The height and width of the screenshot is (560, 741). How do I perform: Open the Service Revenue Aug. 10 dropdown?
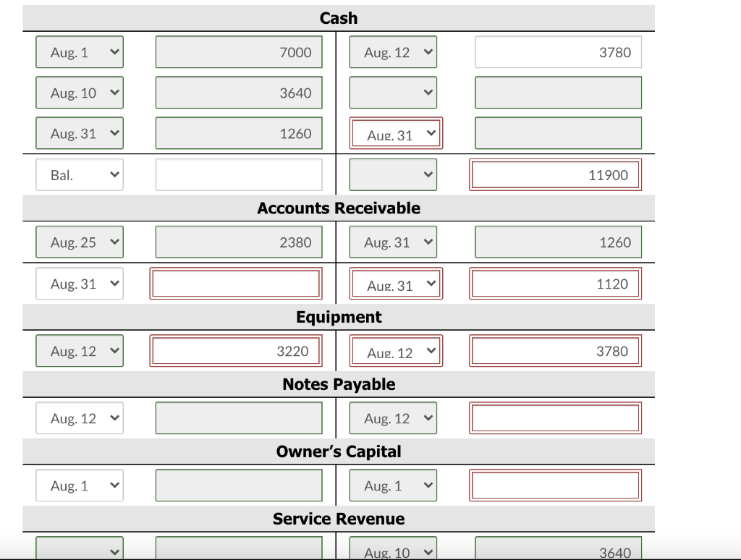click(x=393, y=548)
